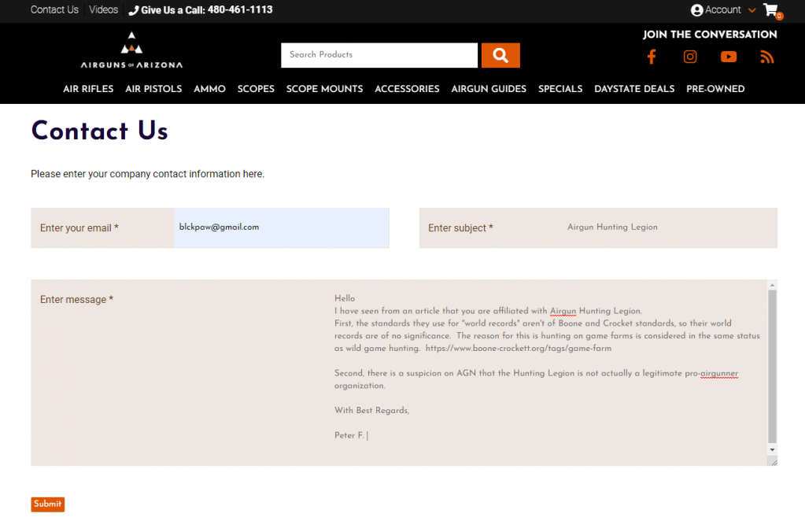Click inside the message text area

(548, 372)
